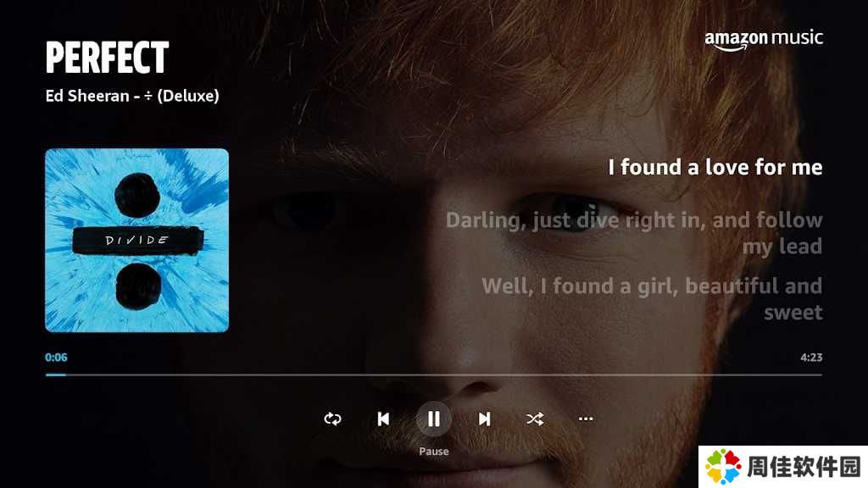Click the Pause label under the button
The height and width of the screenshot is (488, 868).
point(434,451)
